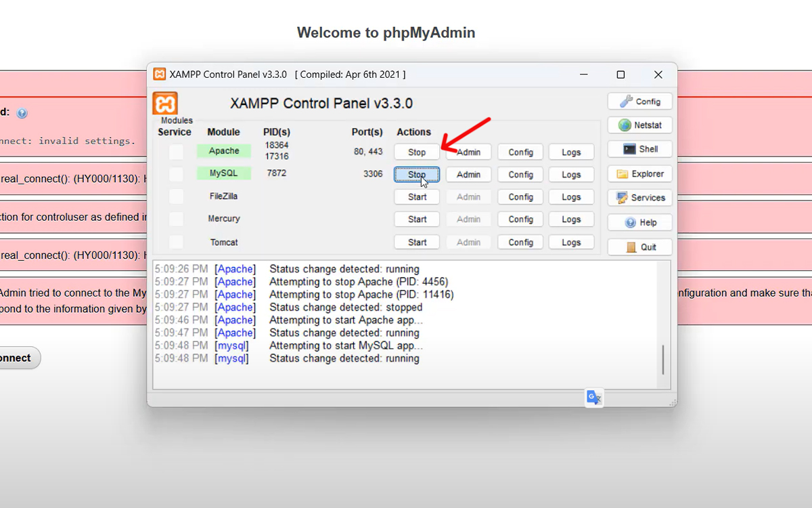Start the Tomcat module
The image size is (812, 508).
click(417, 242)
